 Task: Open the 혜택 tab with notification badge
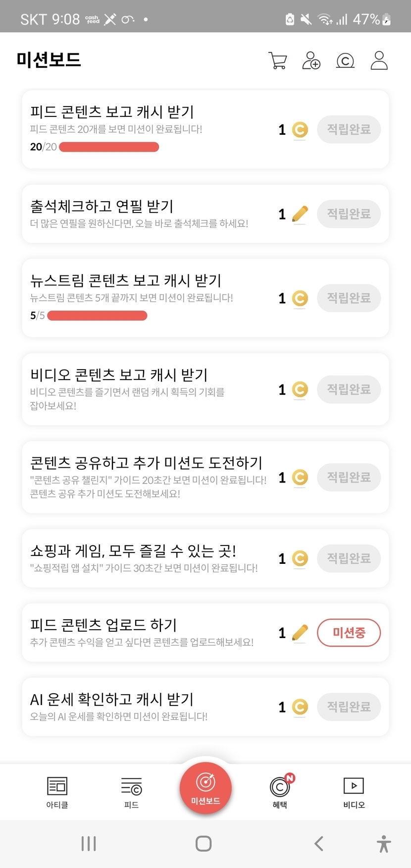pyautogui.click(x=280, y=792)
